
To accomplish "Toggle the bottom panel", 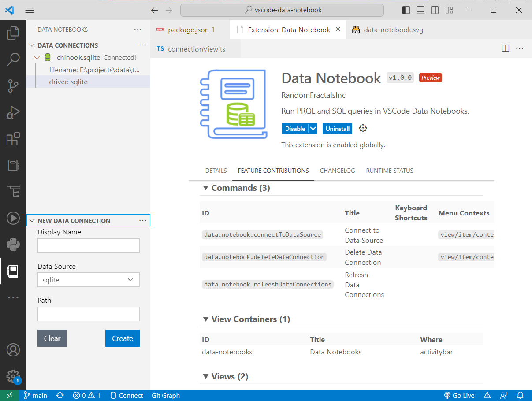I will 420,10.
